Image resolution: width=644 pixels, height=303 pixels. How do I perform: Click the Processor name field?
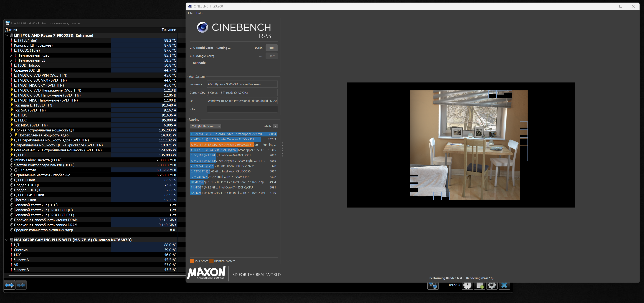pyautogui.click(x=242, y=84)
